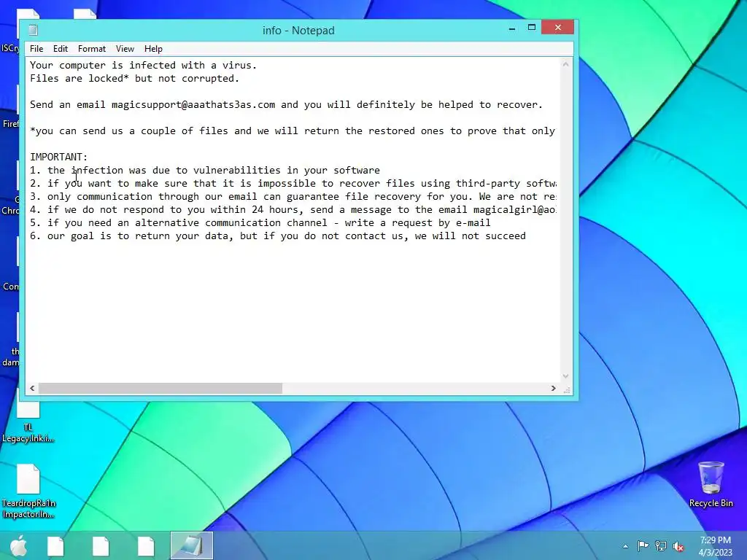The height and width of the screenshot is (560, 747).
Task: Open the File menu in Notepad
Action: tap(36, 49)
